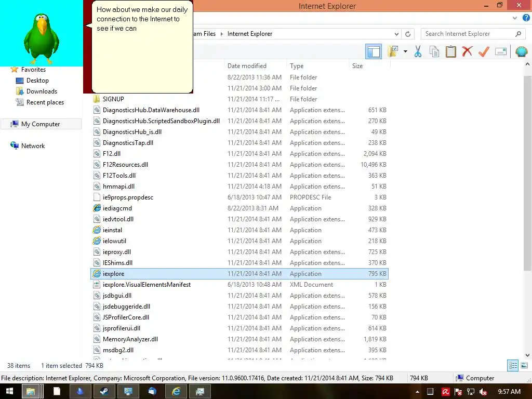Click the ieinstal application icon
The width and height of the screenshot is (532, 399).
pyautogui.click(x=97, y=230)
